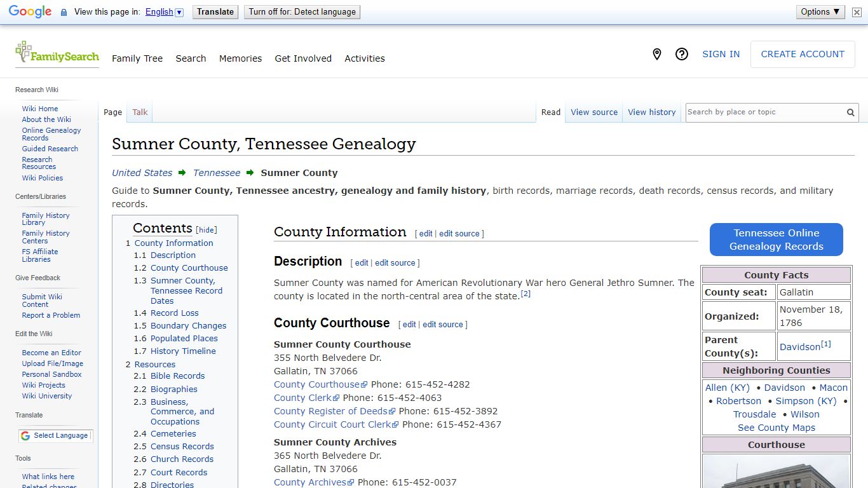Click the FamilySearch tree logo
The width and height of the screenshot is (868, 488).
pyautogui.click(x=57, y=53)
